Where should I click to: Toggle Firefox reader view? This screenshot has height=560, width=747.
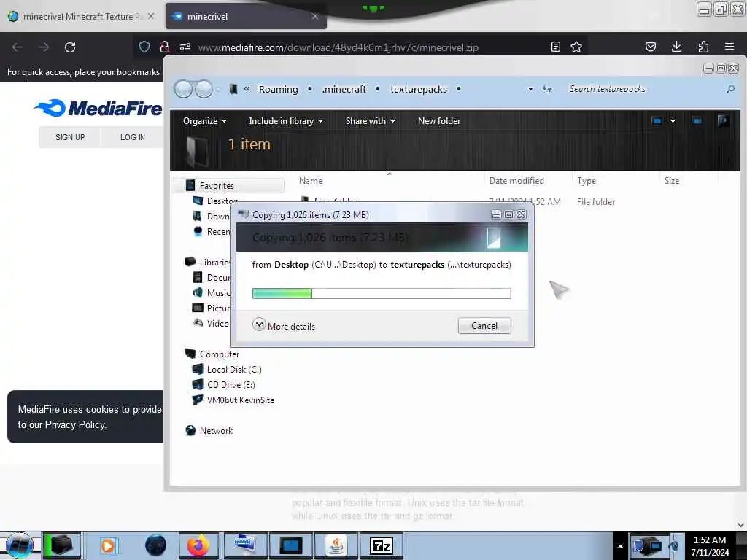555,47
